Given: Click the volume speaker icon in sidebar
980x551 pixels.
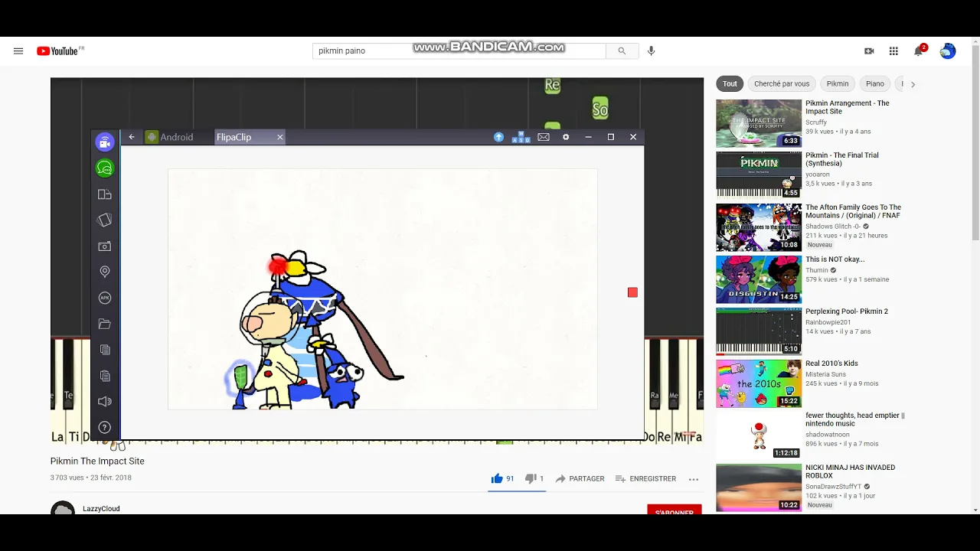Looking at the screenshot, I should (105, 402).
